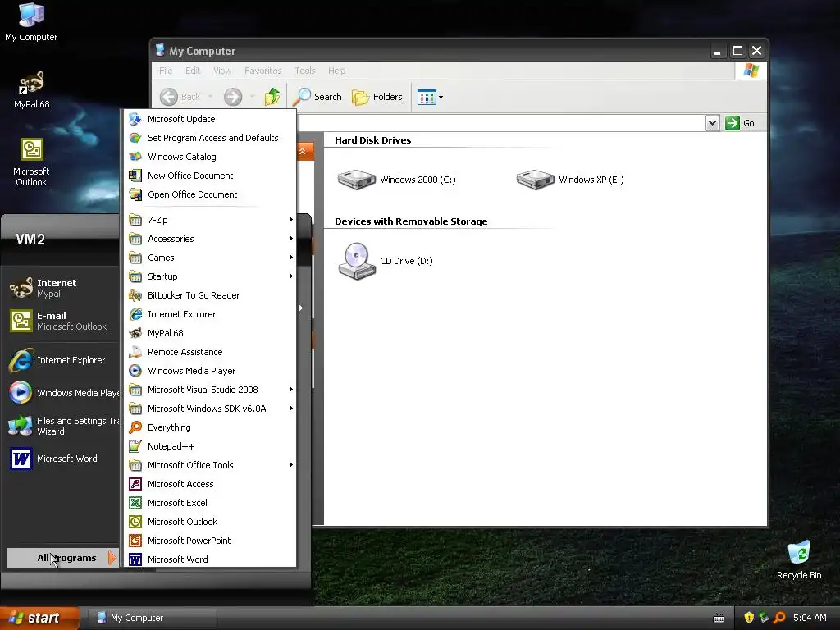
Task: Select My Computer desktop icon
Action: (31, 22)
